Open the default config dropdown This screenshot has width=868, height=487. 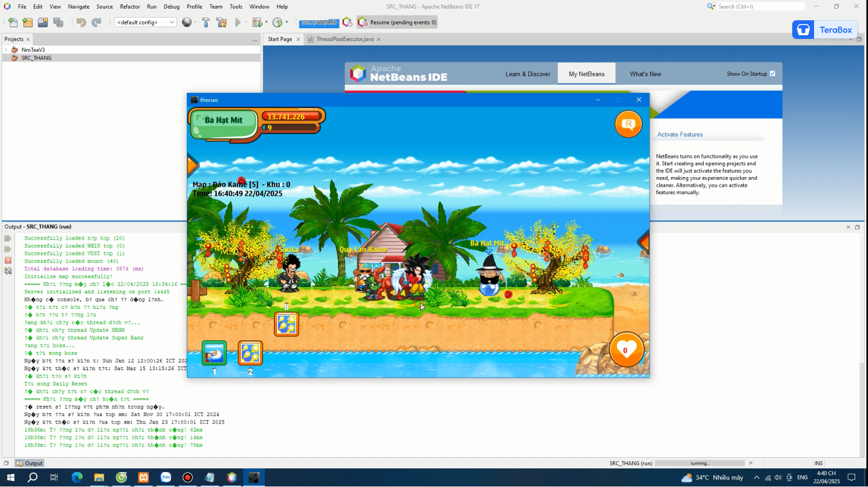pos(145,22)
